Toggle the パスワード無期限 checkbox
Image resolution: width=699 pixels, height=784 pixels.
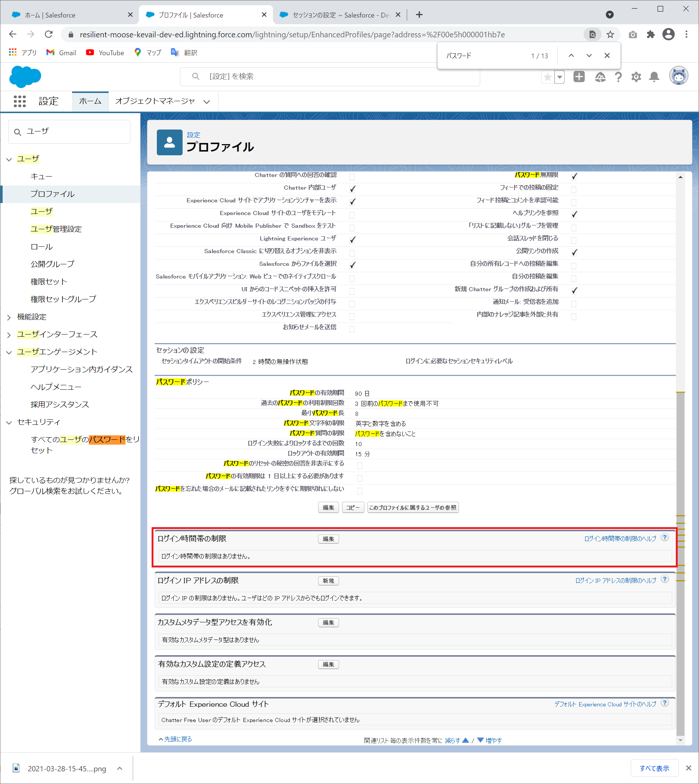(574, 177)
